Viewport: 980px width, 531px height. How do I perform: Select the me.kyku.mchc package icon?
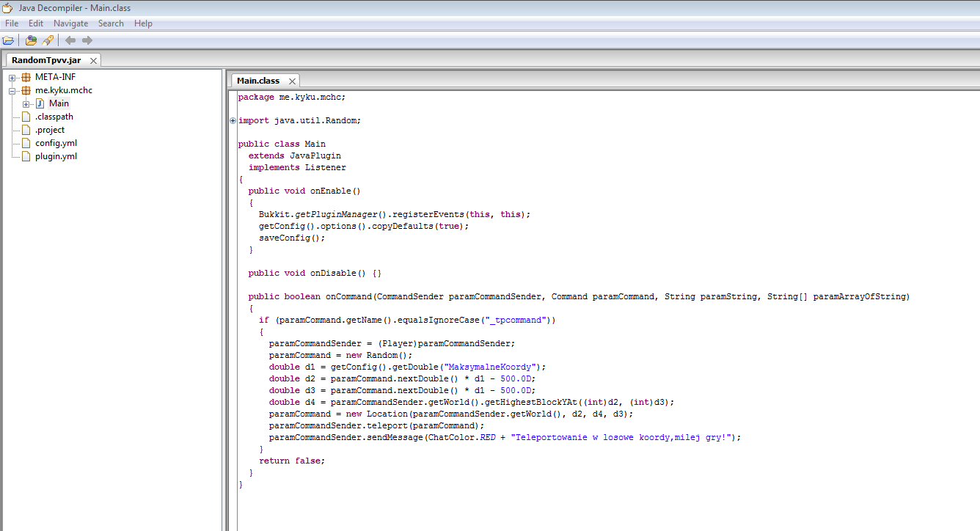tap(26, 90)
